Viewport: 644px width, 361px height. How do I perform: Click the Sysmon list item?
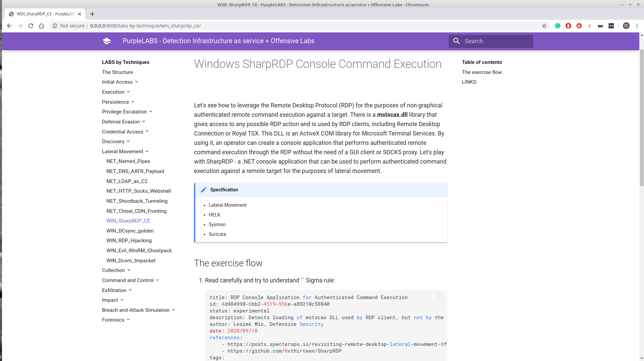pos(217,224)
